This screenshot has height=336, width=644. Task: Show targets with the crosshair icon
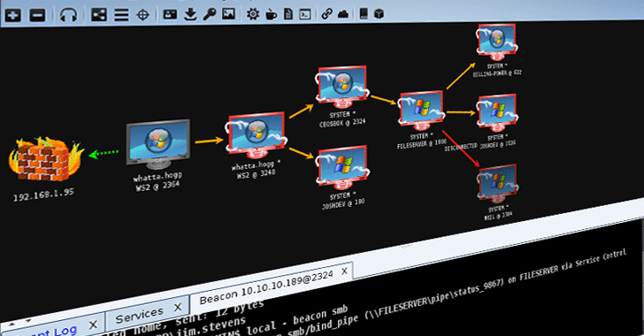[x=142, y=15]
